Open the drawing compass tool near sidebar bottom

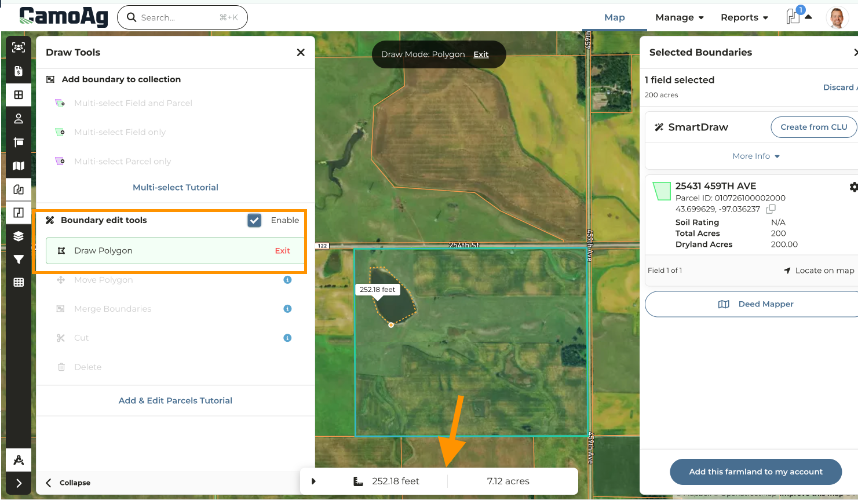(x=18, y=459)
